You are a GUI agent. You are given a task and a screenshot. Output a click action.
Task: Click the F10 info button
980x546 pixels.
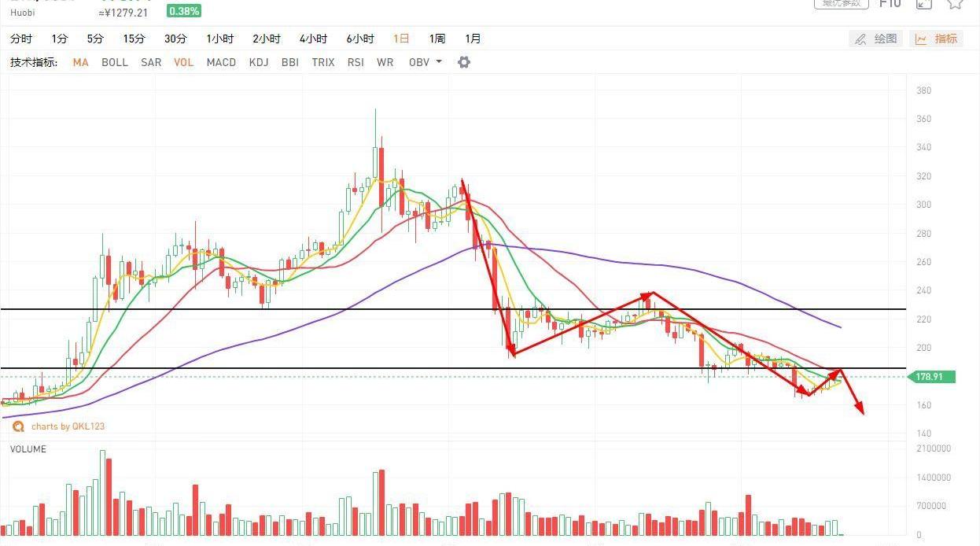tap(890, 4)
